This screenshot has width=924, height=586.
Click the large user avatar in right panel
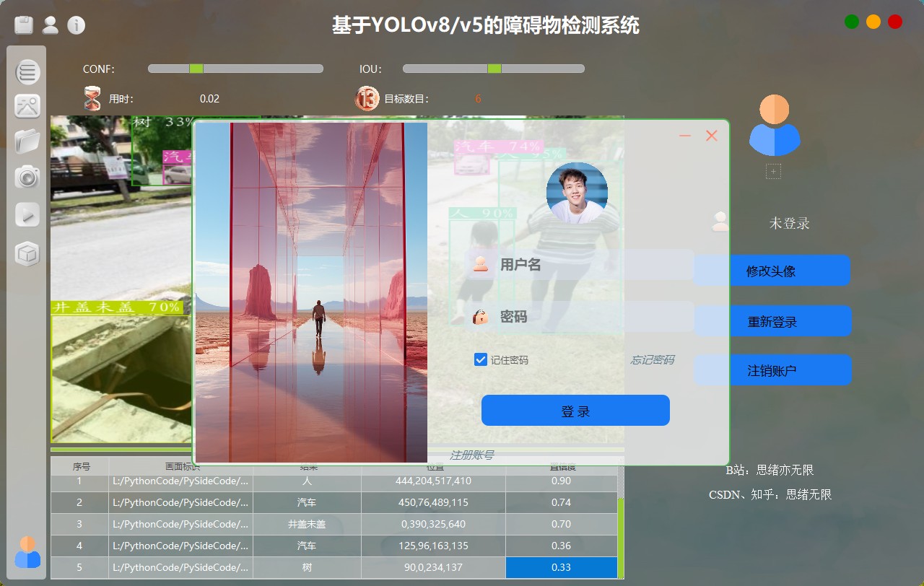[775, 126]
